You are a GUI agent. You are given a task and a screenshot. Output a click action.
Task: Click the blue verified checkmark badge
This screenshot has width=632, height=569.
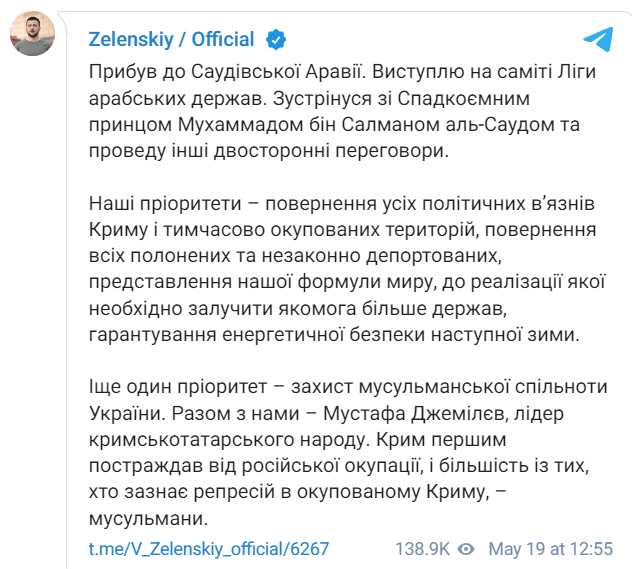point(275,40)
